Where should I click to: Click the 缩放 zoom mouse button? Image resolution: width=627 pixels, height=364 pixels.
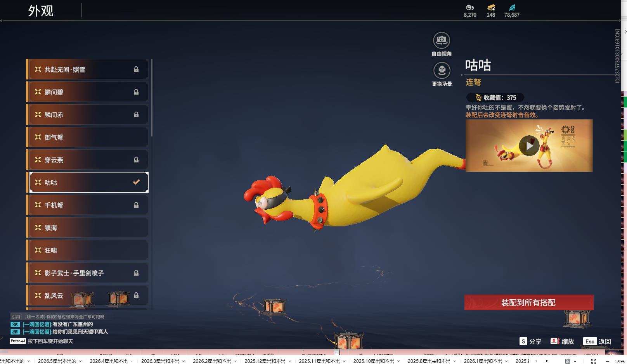click(x=562, y=341)
